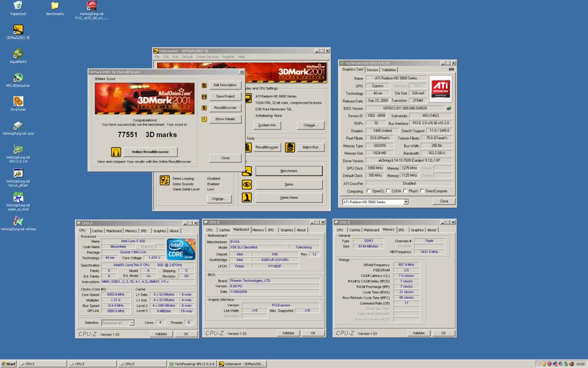This screenshot has width=588, height=368.
Task: Open the Benchmarks folder on desktop
Action: pyautogui.click(x=55, y=6)
